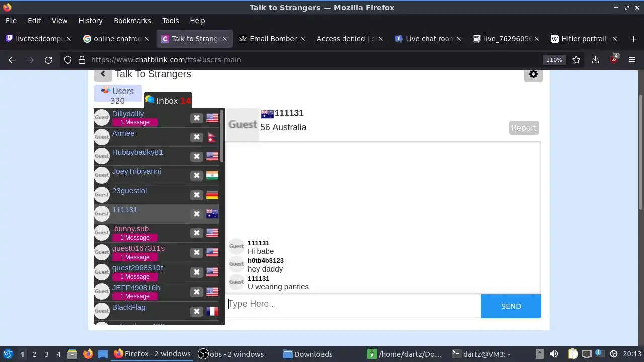Viewport: 644px width, 362px height.
Task: Go back using the Talk To Strangers arrow
Action: point(103,74)
